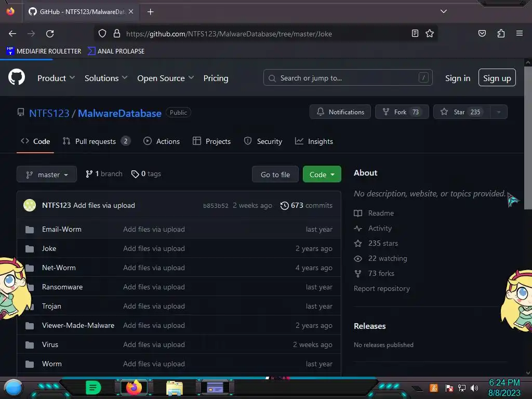Image resolution: width=532 pixels, height=399 pixels.
Task: Click the Notifications bell button
Action: tap(340, 112)
